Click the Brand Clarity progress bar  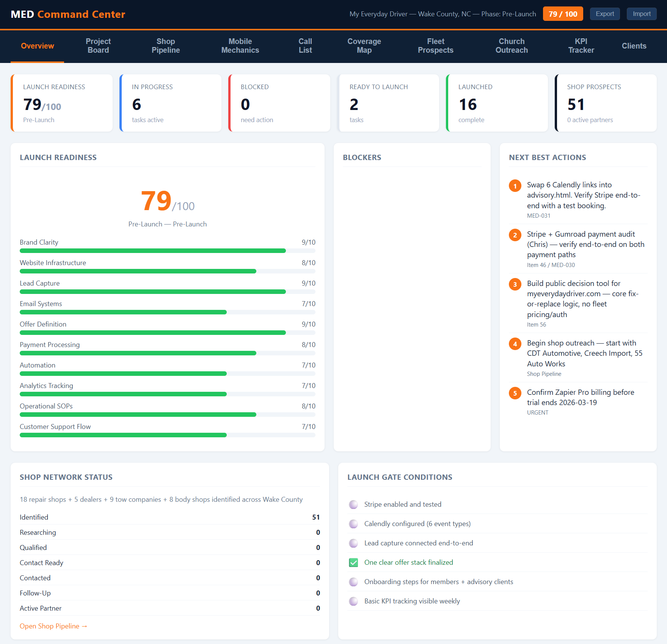click(x=168, y=251)
